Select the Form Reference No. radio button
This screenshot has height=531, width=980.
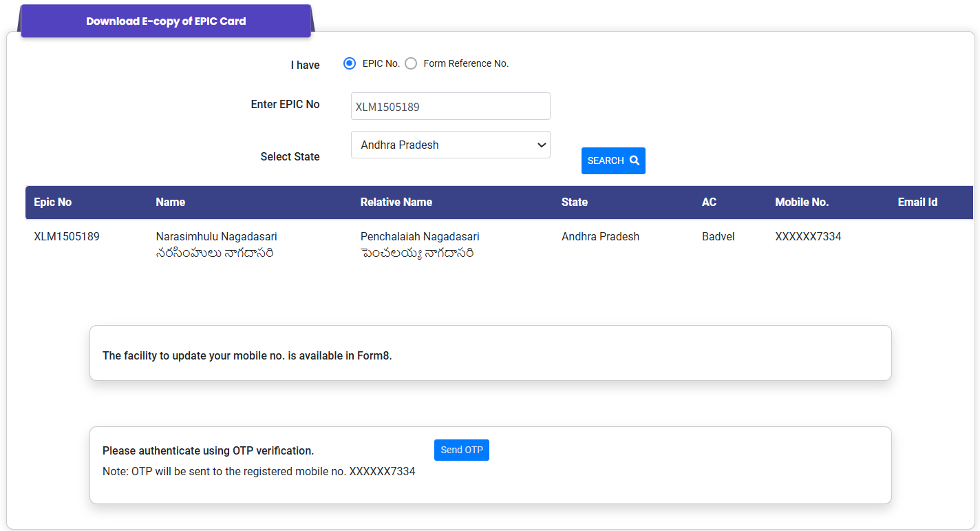[x=411, y=63]
